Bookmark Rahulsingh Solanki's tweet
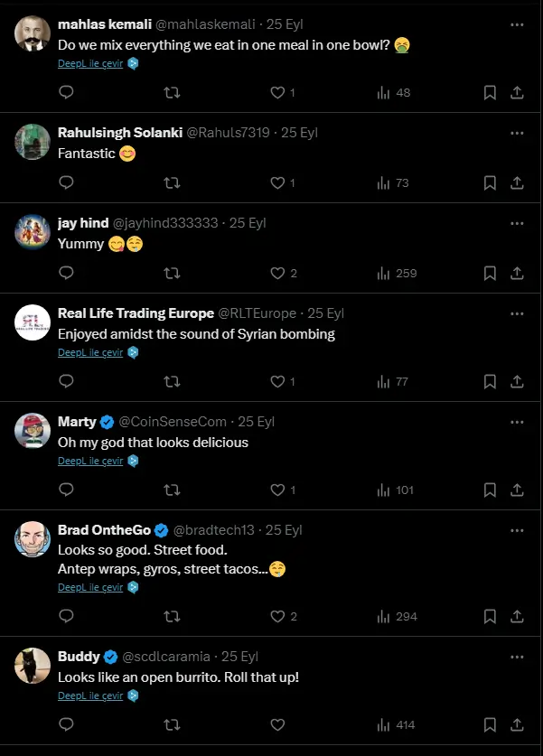This screenshot has height=756, width=543. (x=490, y=182)
